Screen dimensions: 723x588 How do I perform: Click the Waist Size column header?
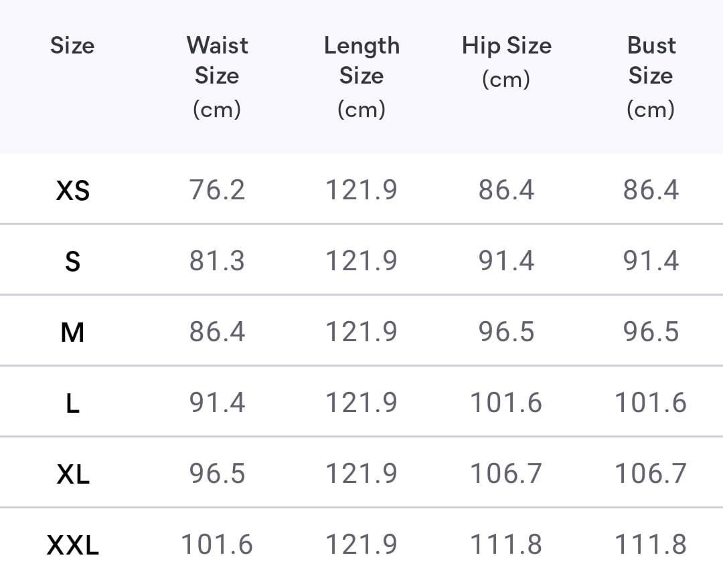217,76
